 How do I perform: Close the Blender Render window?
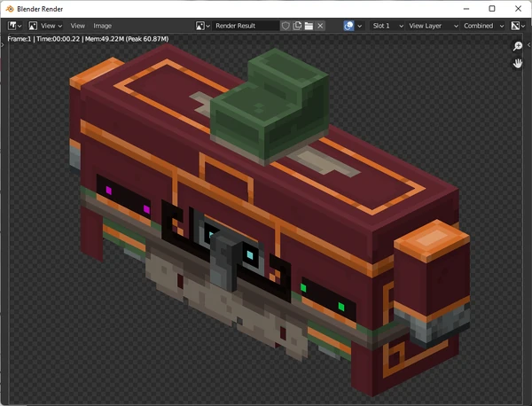tap(518, 9)
